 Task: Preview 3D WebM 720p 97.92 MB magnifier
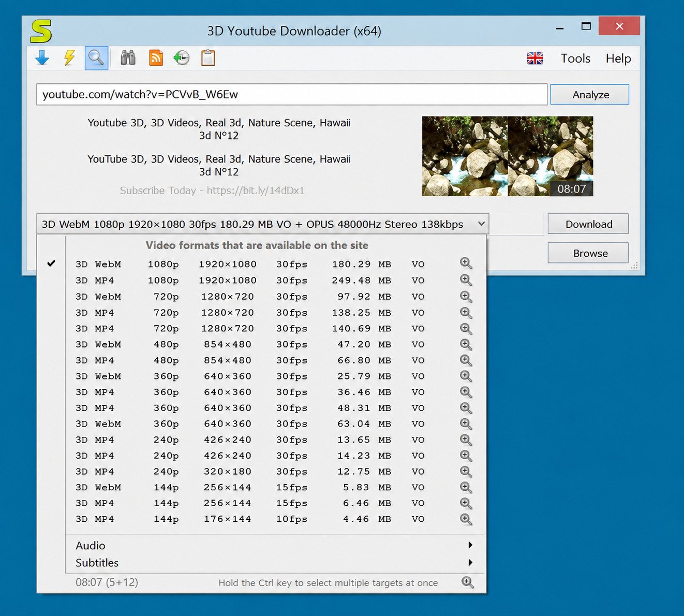tap(466, 297)
